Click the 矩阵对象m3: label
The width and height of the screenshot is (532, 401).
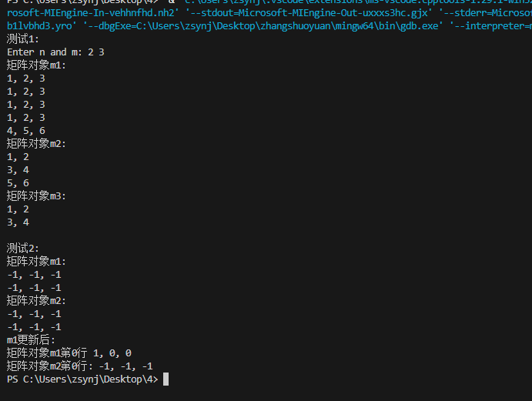[36, 196]
